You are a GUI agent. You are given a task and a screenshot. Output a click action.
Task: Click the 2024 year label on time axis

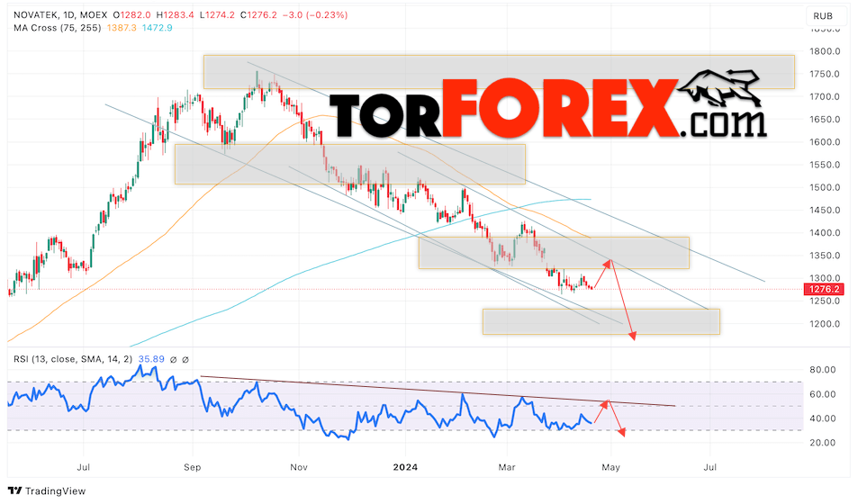pyautogui.click(x=405, y=467)
